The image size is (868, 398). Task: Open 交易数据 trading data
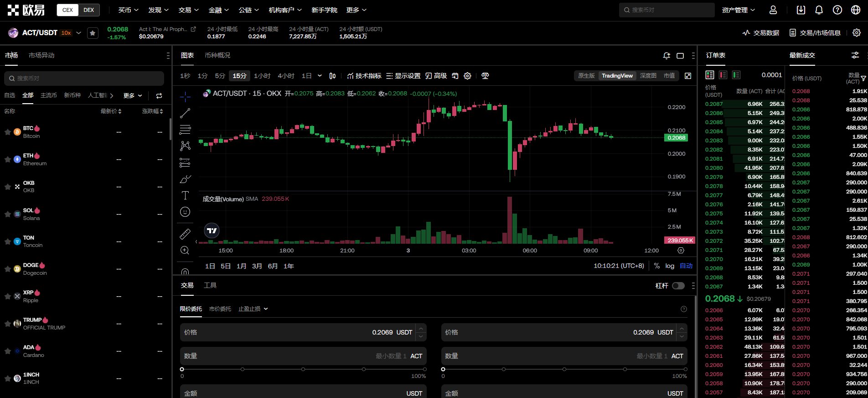click(761, 33)
